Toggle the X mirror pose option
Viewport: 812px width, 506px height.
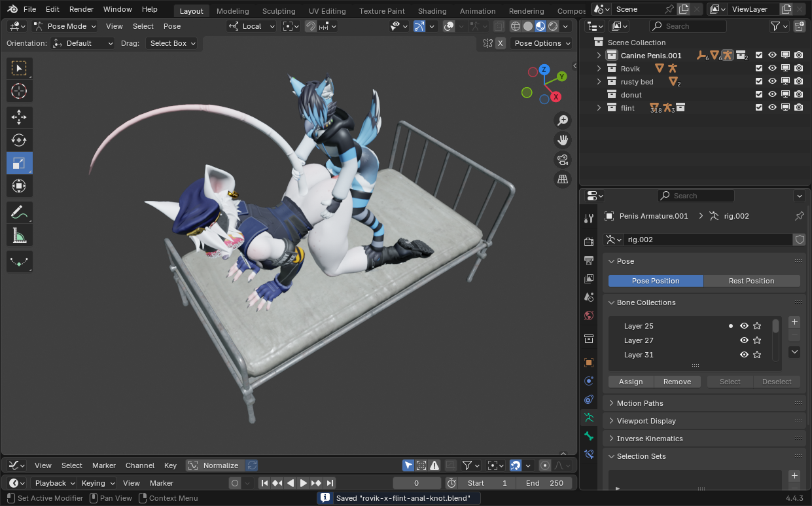(x=501, y=43)
